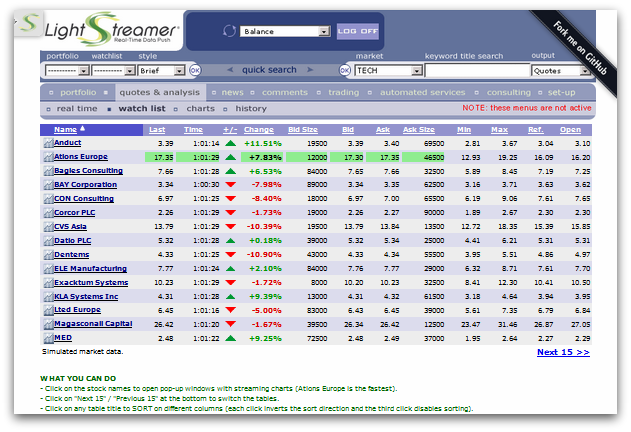Click the chart icon beside ELE Manufacturing

coord(48,269)
